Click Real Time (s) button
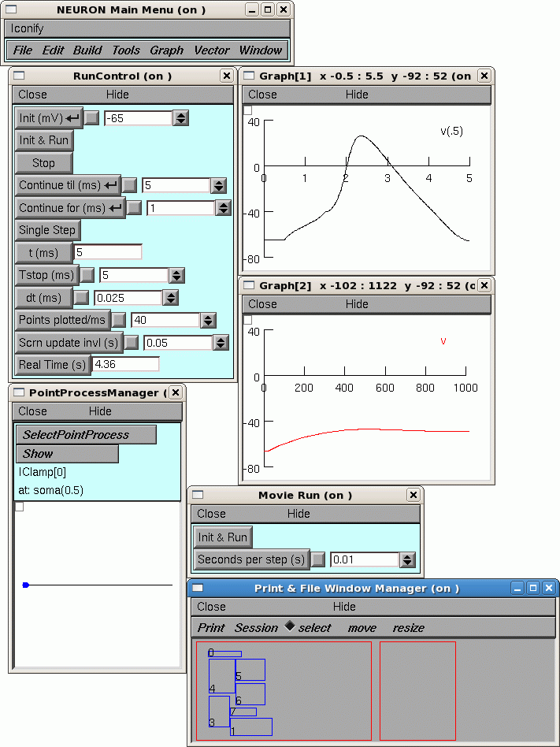The height and width of the screenshot is (747, 560). [x=53, y=365]
